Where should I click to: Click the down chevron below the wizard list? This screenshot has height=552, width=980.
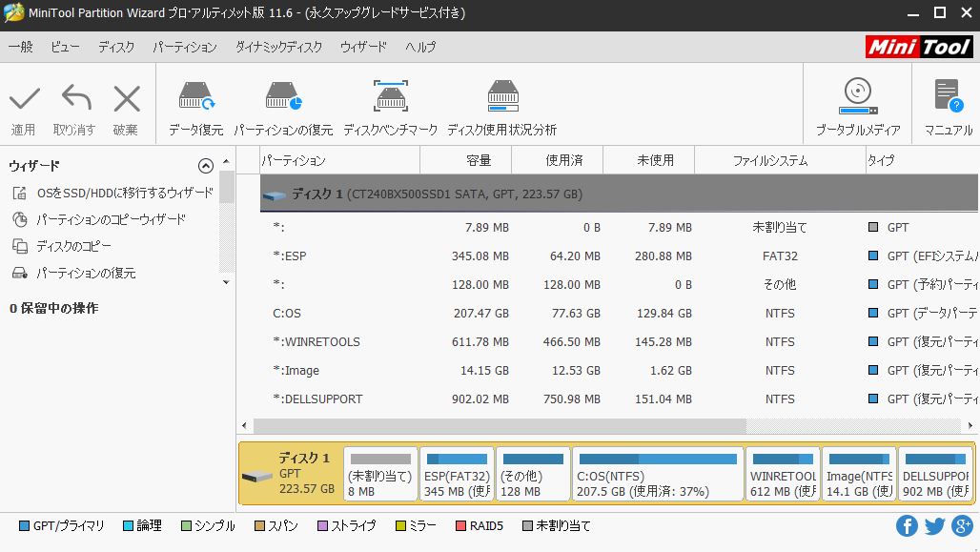click(225, 283)
